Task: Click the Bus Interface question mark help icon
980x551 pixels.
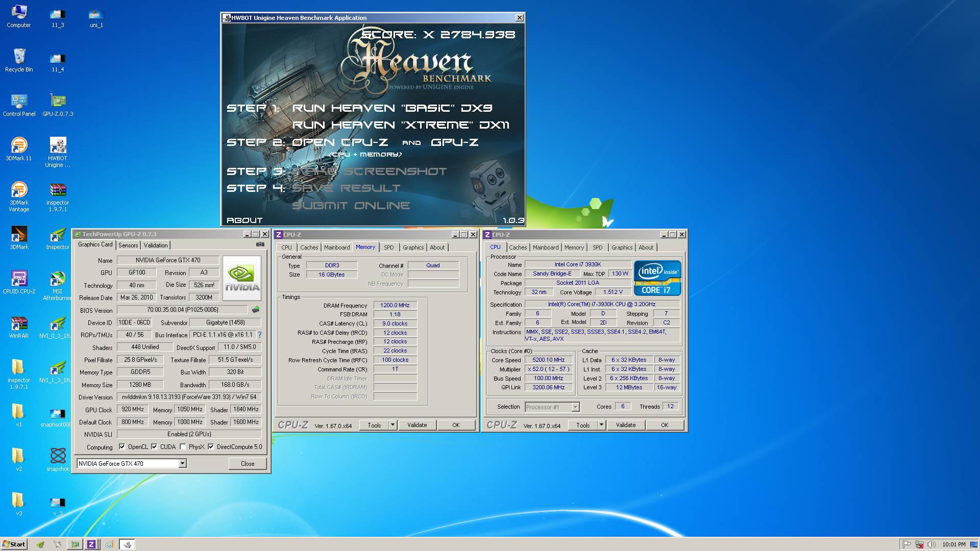Action: (260, 335)
